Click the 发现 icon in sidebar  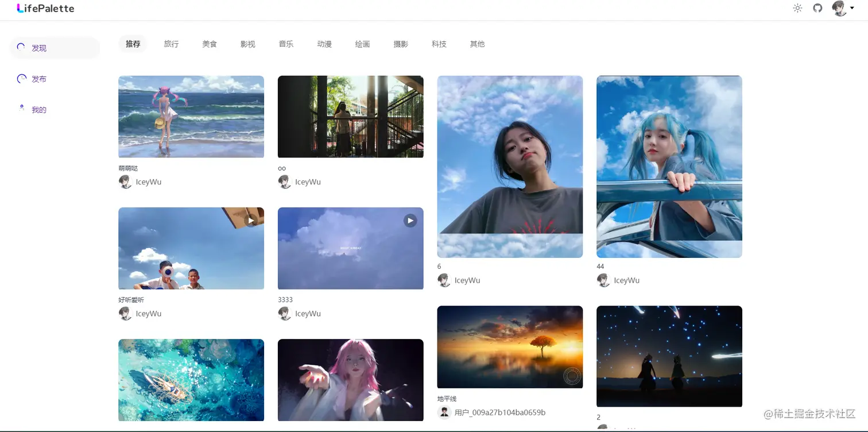(x=21, y=48)
